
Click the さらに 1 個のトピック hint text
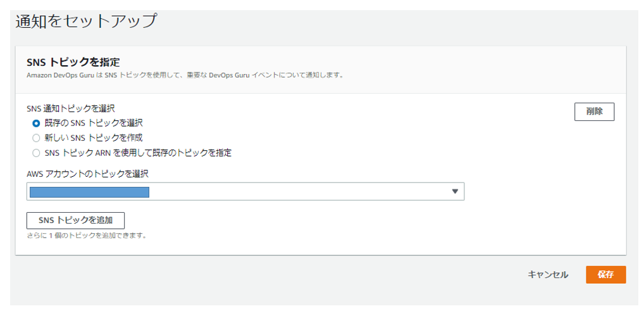(87, 236)
